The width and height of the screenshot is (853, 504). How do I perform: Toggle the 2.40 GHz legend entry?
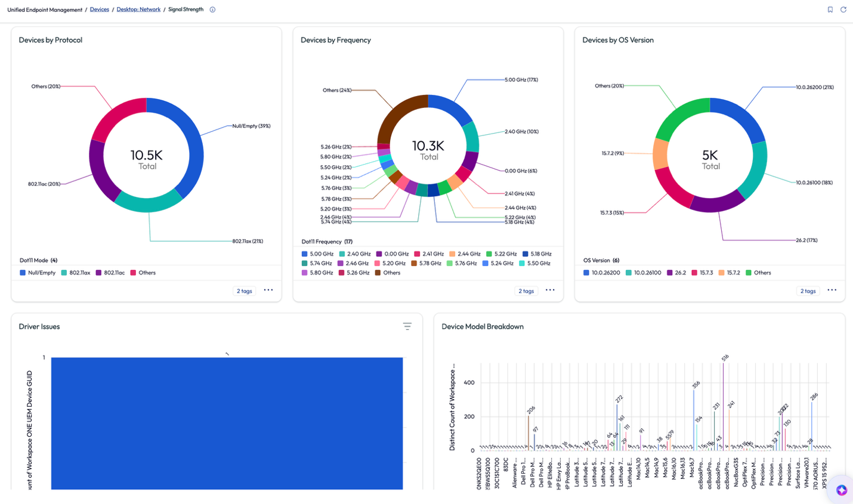pos(355,253)
